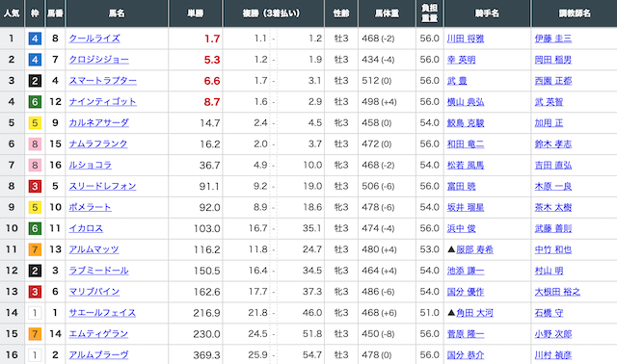
Task: View horse ラブミードール
Action: tap(98, 271)
